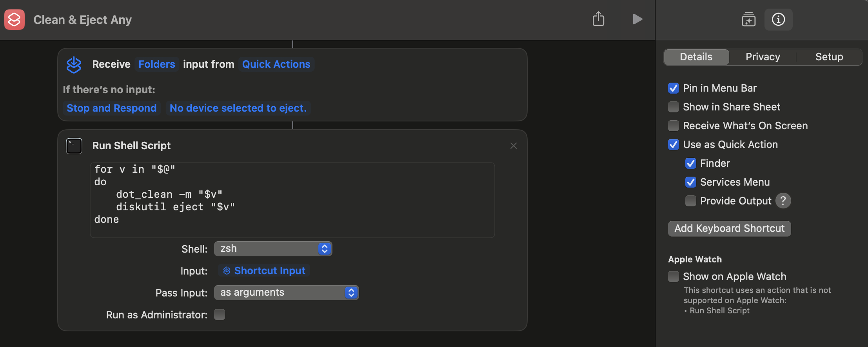Open the Shell zsh dropdown
The height and width of the screenshot is (347, 868).
point(273,249)
